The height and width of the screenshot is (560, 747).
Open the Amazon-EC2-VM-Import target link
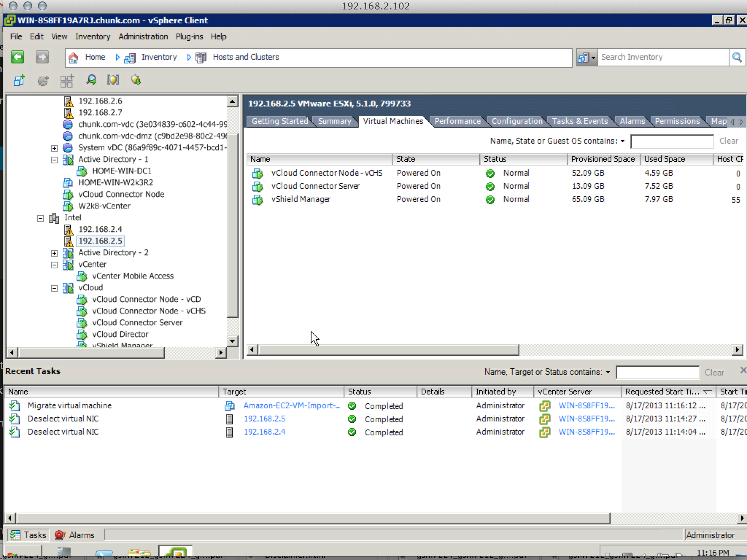point(291,405)
